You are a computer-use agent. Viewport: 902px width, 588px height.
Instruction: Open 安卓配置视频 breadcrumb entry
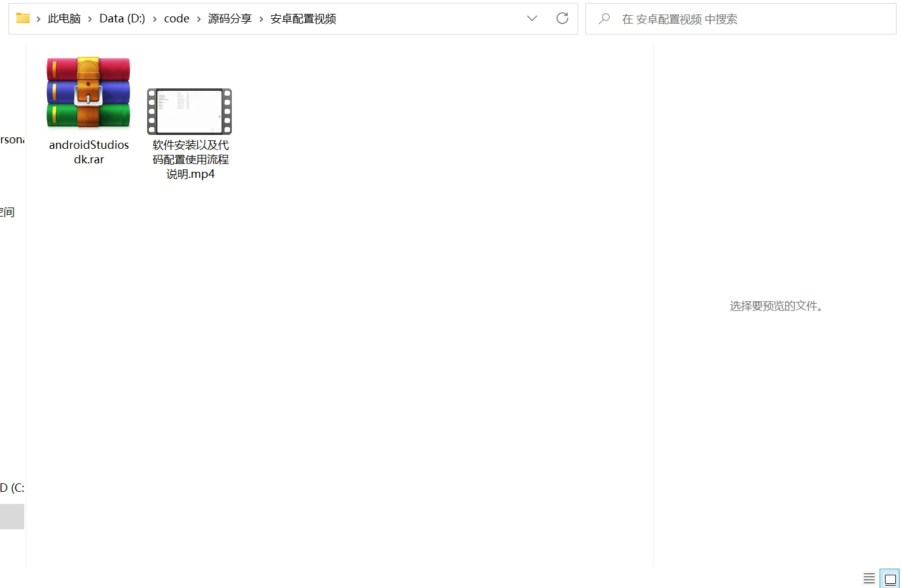pyautogui.click(x=303, y=19)
